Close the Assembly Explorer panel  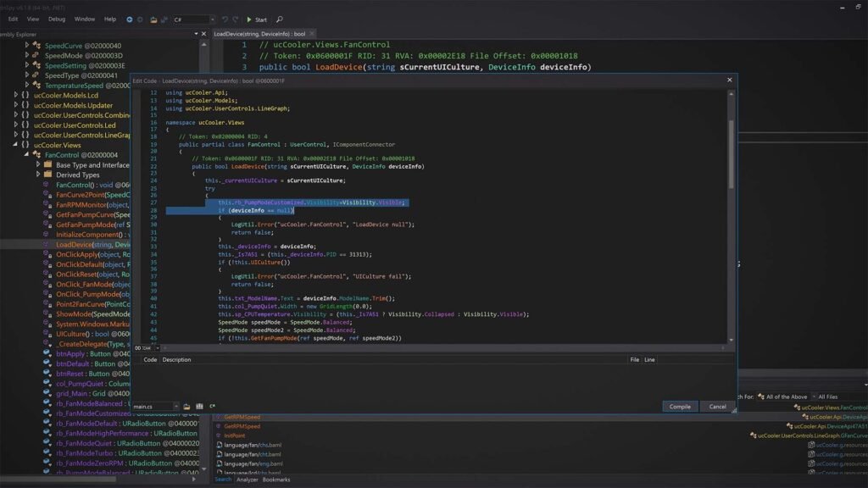tap(204, 34)
